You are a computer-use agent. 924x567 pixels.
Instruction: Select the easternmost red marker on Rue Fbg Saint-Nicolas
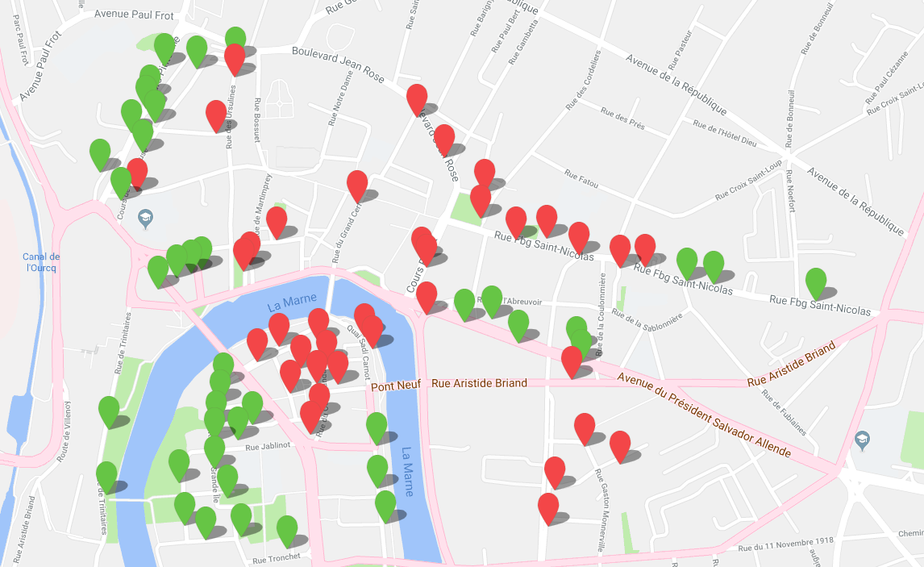[x=645, y=248]
